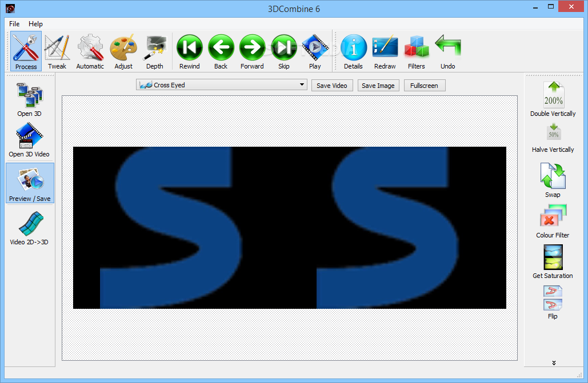Open the Tweak tool

click(57, 51)
